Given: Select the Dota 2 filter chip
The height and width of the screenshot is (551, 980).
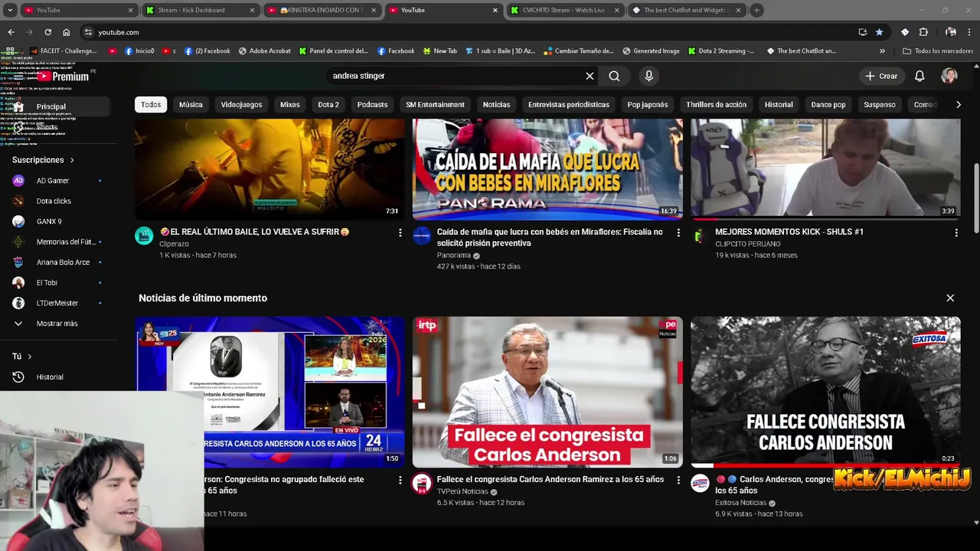Looking at the screenshot, I should coord(328,105).
